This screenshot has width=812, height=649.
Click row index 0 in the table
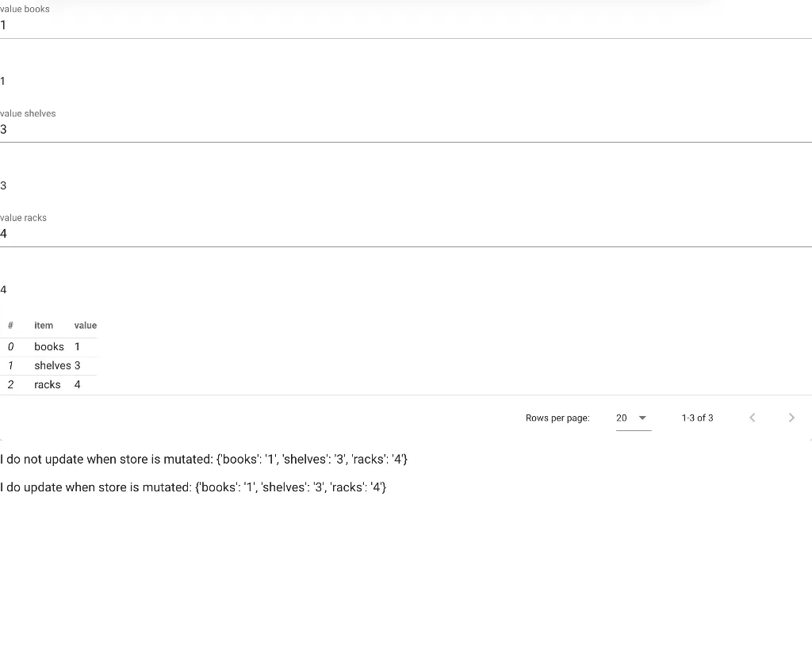click(x=10, y=347)
